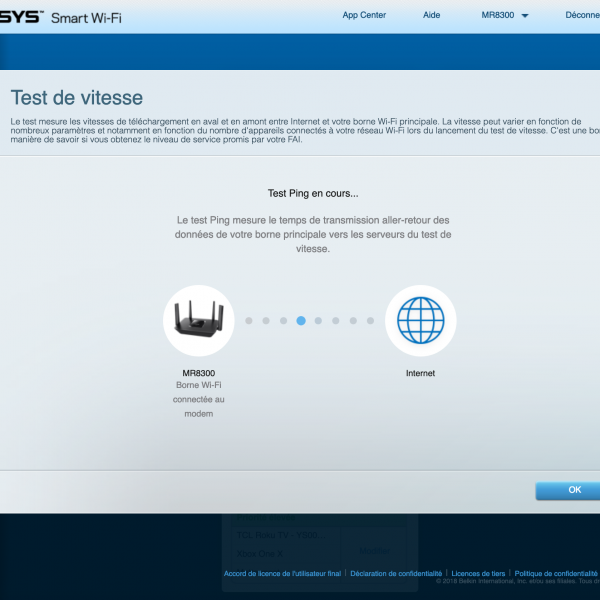The height and width of the screenshot is (600, 600).
Task: Click the highlighted blue progress dot
Action: [x=301, y=321]
